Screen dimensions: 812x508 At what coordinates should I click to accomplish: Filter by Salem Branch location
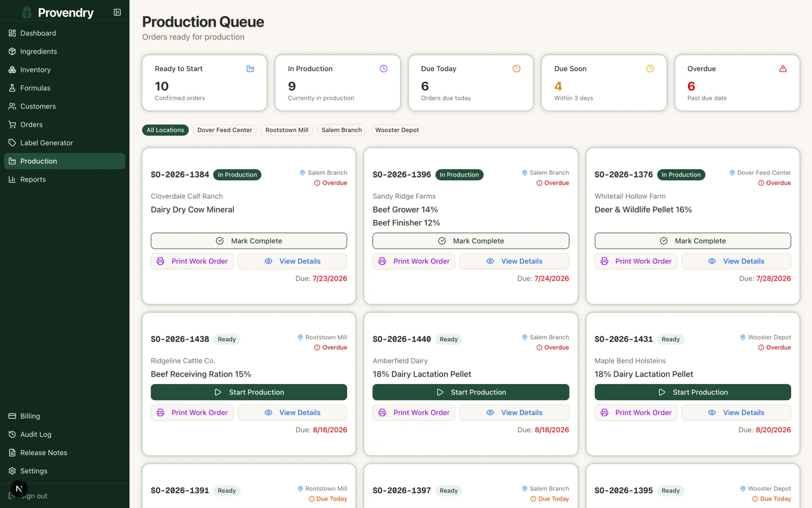point(341,130)
